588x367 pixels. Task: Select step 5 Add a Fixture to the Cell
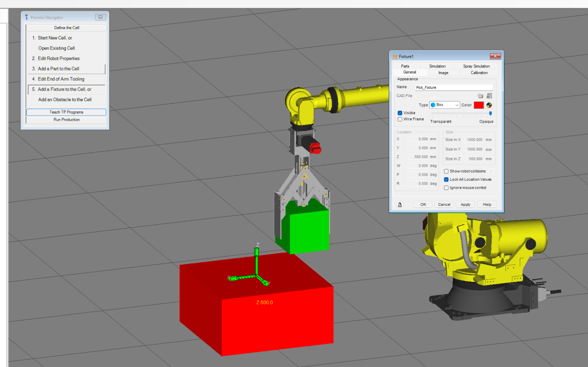point(66,89)
